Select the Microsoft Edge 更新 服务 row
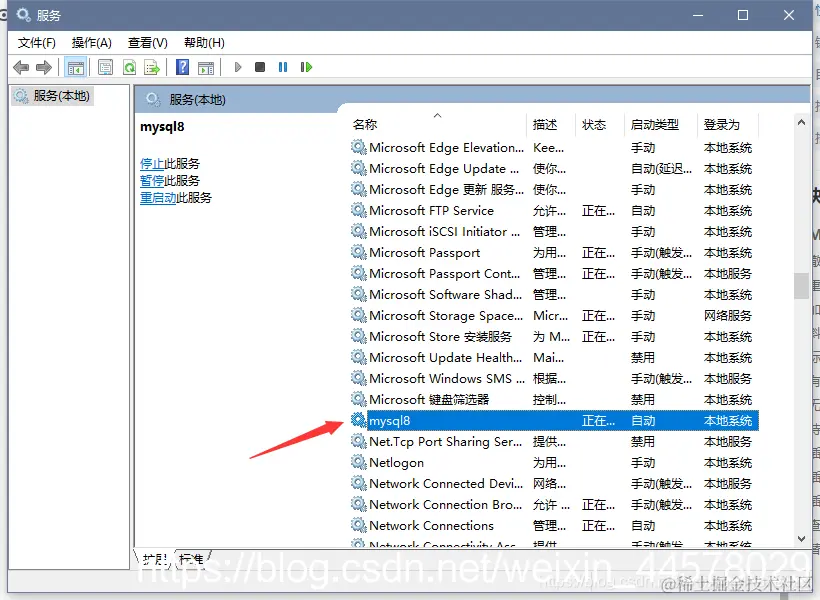This screenshot has width=820, height=600. coord(554,189)
